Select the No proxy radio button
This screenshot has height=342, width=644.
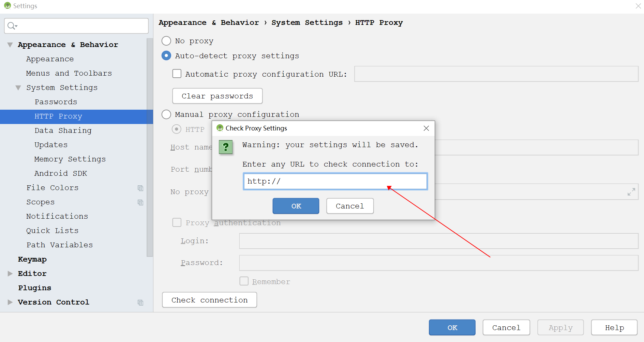point(166,41)
